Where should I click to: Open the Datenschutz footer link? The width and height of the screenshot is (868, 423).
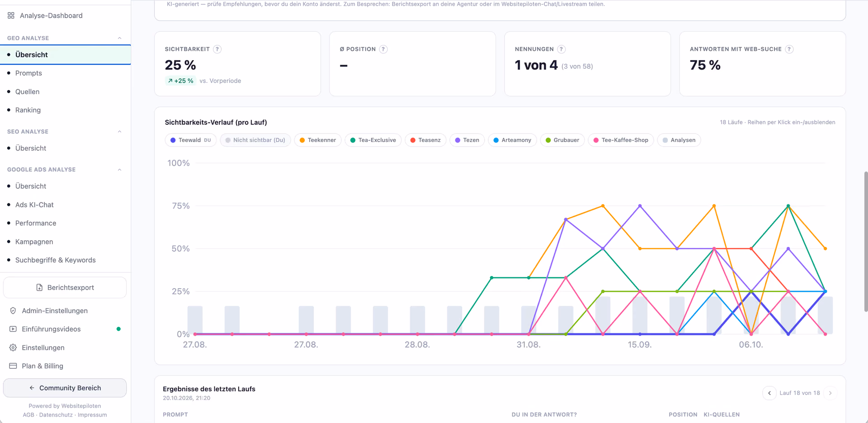pos(56,415)
